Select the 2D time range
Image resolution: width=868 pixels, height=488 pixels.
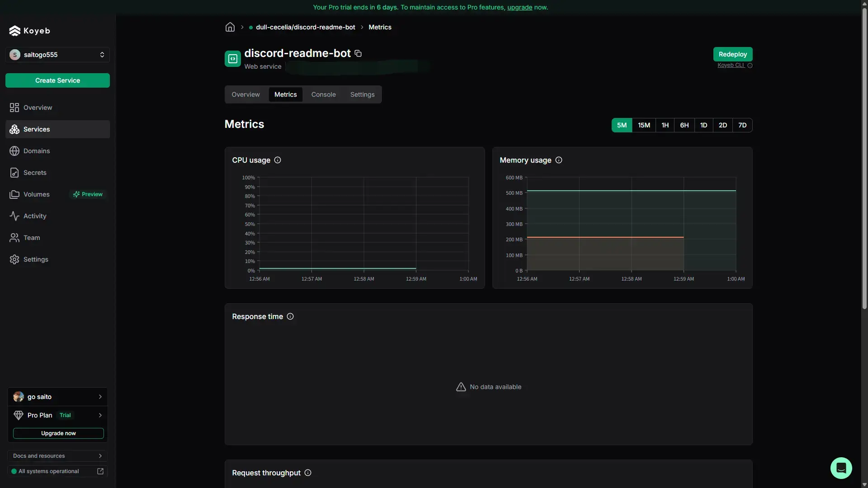coord(723,125)
